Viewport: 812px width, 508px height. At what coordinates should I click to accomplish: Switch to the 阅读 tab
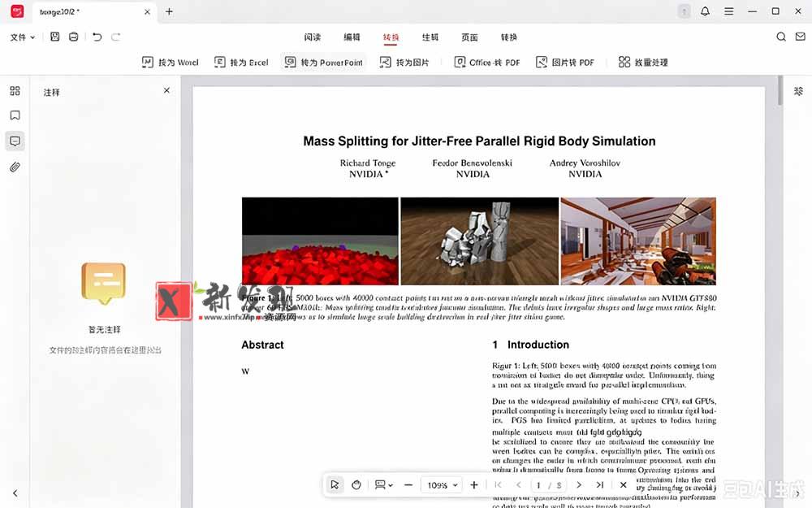coord(313,37)
